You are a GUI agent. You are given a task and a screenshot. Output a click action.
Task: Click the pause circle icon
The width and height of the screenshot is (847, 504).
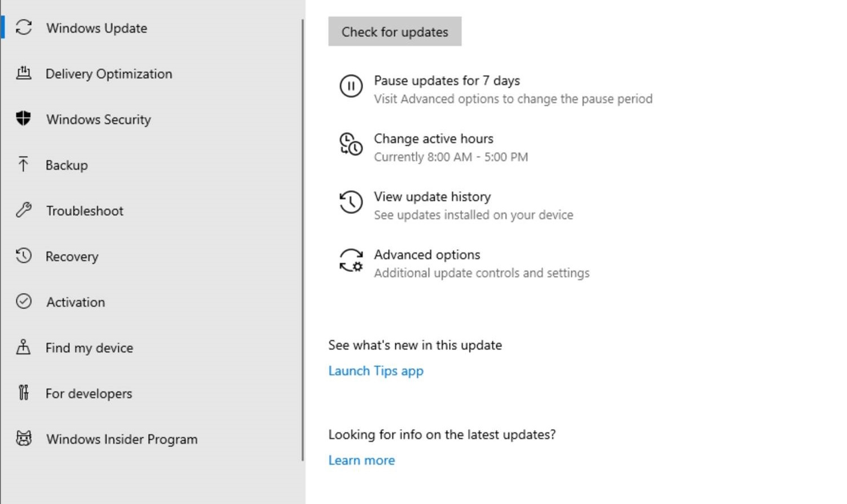click(351, 86)
